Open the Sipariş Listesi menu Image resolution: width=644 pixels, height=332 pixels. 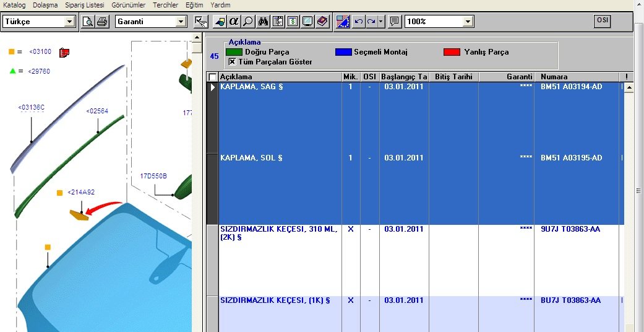tap(84, 5)
